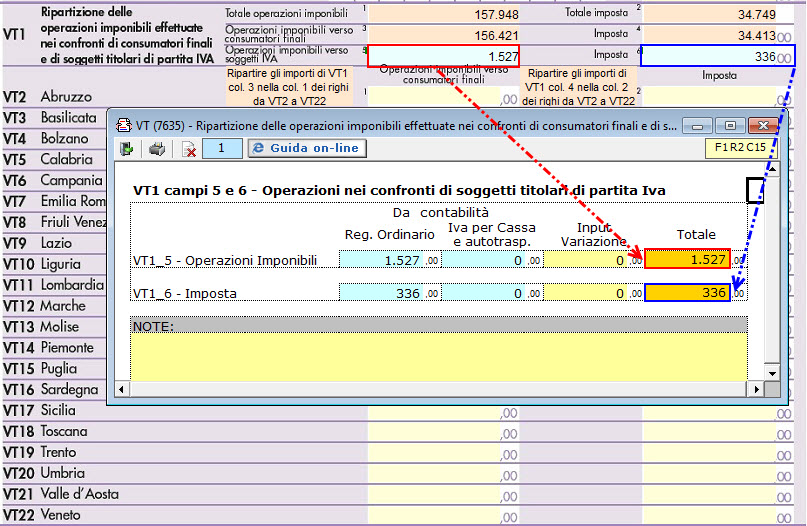807x526 pixels.
Task: Open the Guida on-line help button
Action: [x=307, y=148]
